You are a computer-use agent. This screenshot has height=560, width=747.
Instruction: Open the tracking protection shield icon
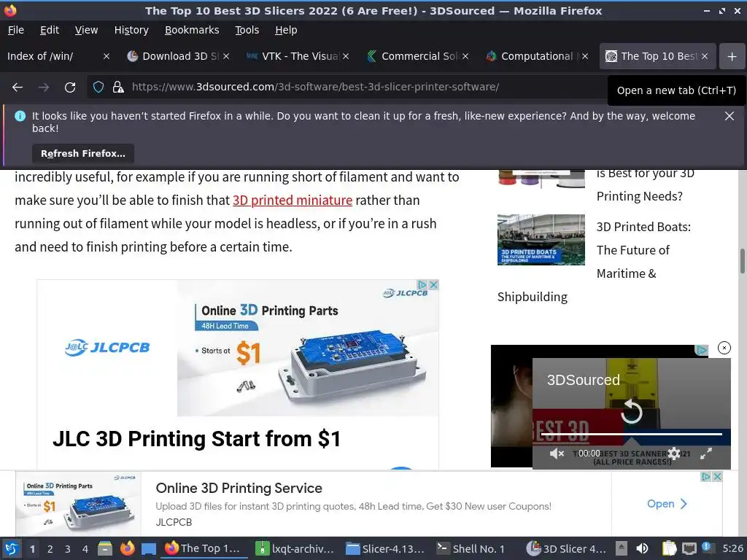click(98, 87)
